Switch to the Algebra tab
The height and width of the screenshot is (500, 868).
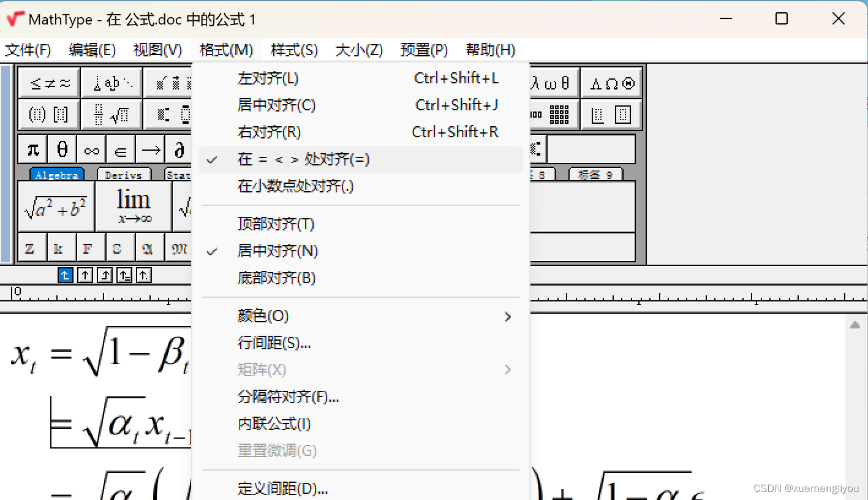click(57, 175)
